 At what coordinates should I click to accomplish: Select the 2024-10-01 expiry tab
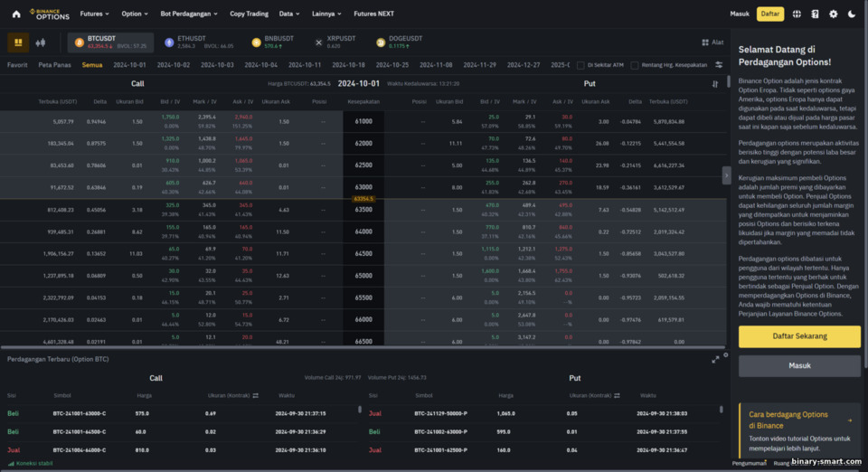(129, 65)
